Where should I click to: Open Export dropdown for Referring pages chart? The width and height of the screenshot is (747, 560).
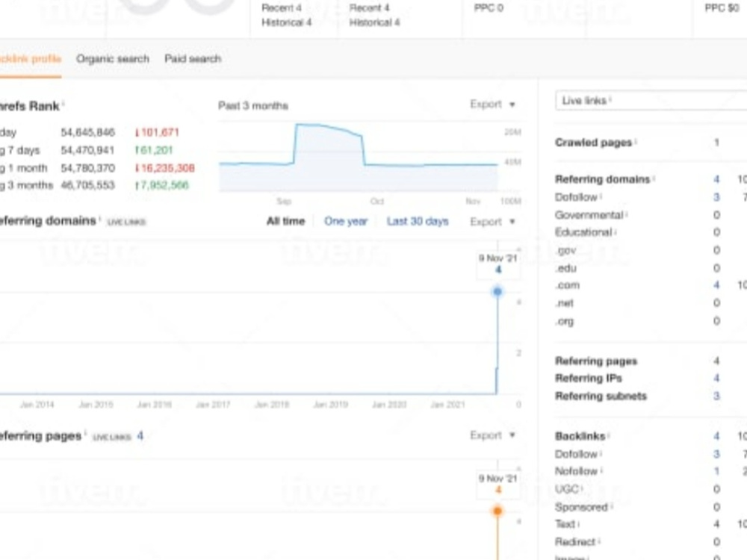coord(492,435)
